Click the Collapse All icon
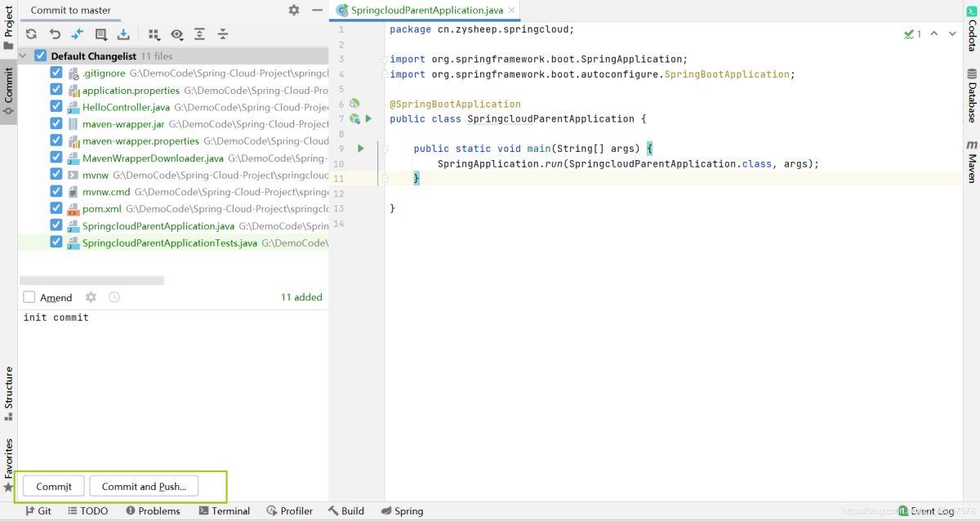Viewport: 980px width, 521px height. point(222,34)
